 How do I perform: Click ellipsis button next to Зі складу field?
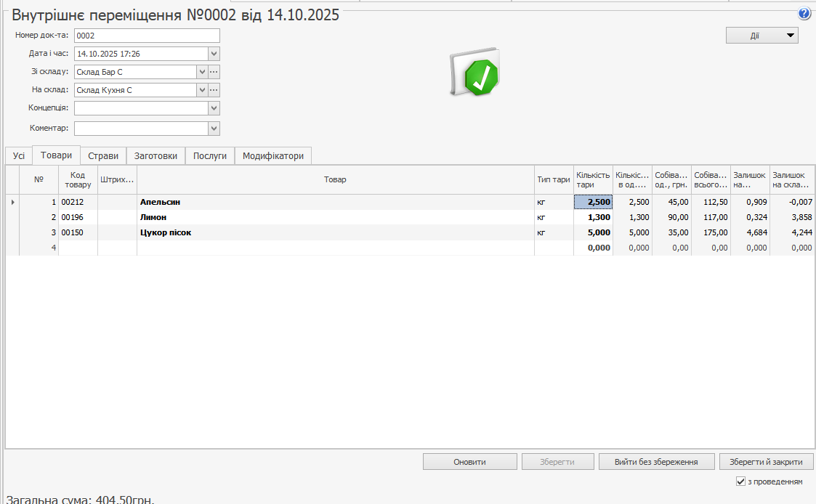[x=214, y=72]
